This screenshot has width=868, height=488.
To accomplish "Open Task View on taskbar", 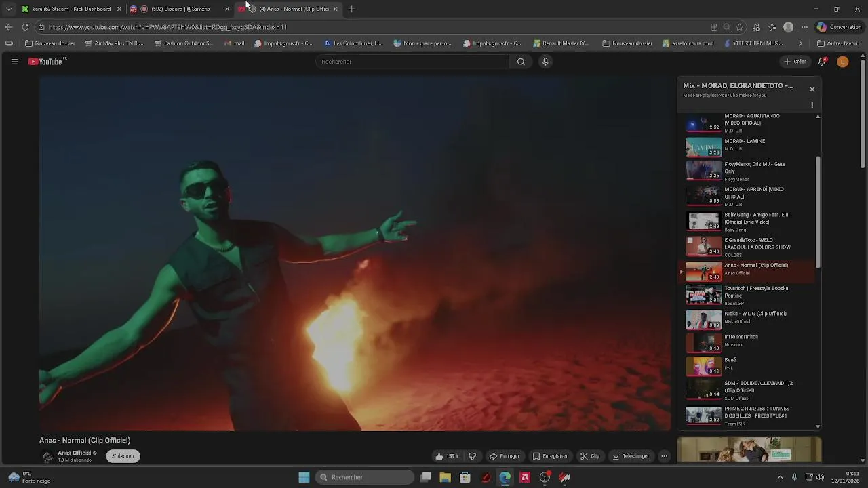I will [425, 477].
